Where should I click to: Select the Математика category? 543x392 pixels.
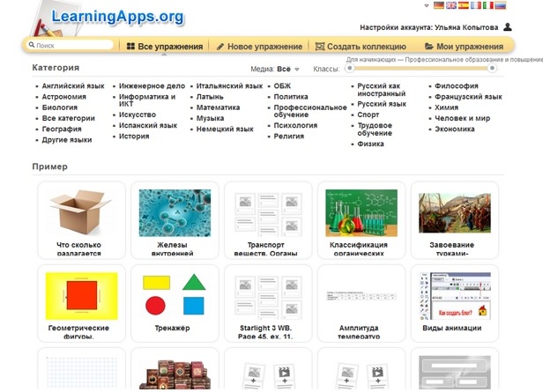(x=218, y=107)
